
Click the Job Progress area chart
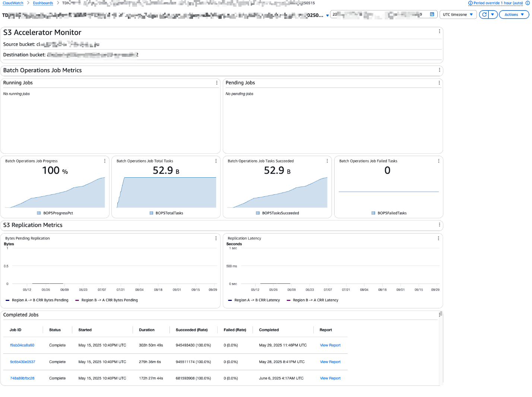[55, 193]
